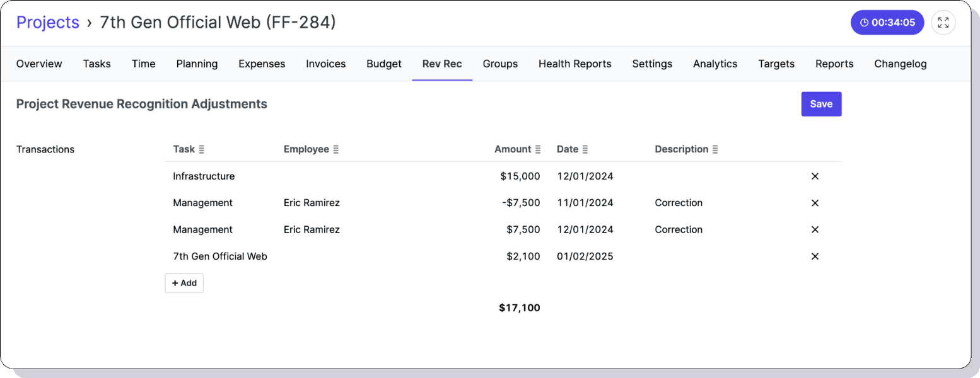Remove the Infrastructure transaction row
The height and width of the screenshot is (378, 980).
(815, 176)
